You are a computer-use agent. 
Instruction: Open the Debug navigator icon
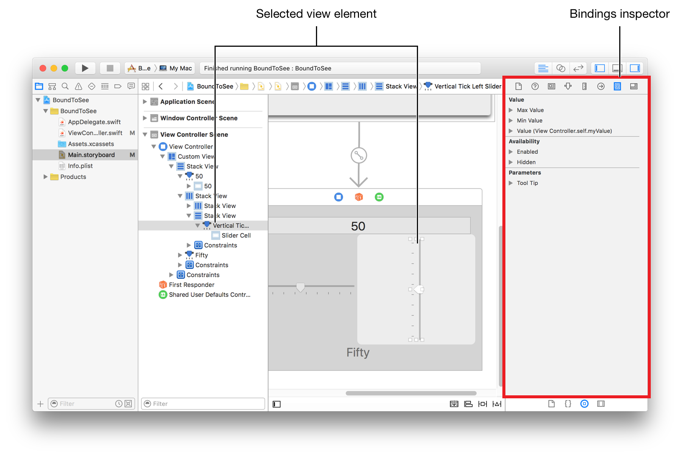click(x=105, y=86)
